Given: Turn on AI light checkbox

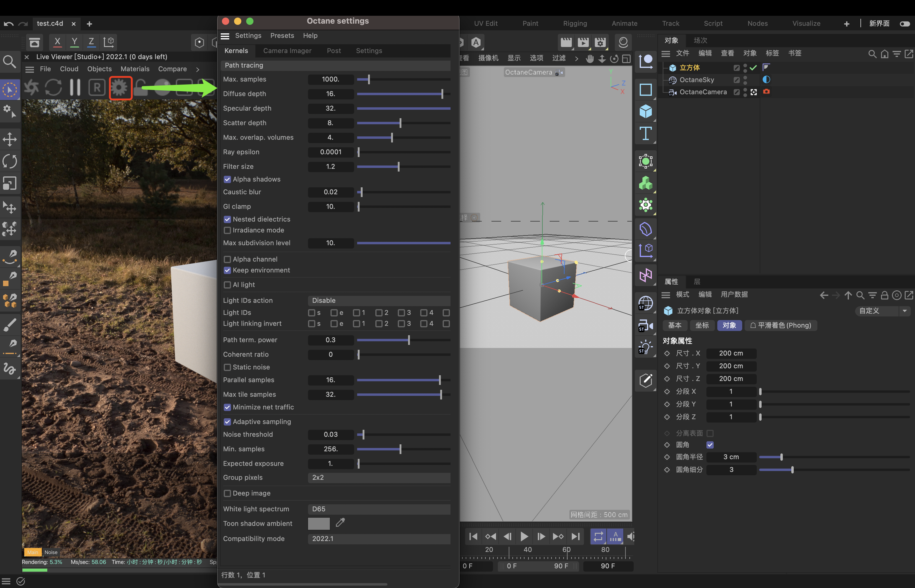Looking at the screenshot, I should (228, 285).
